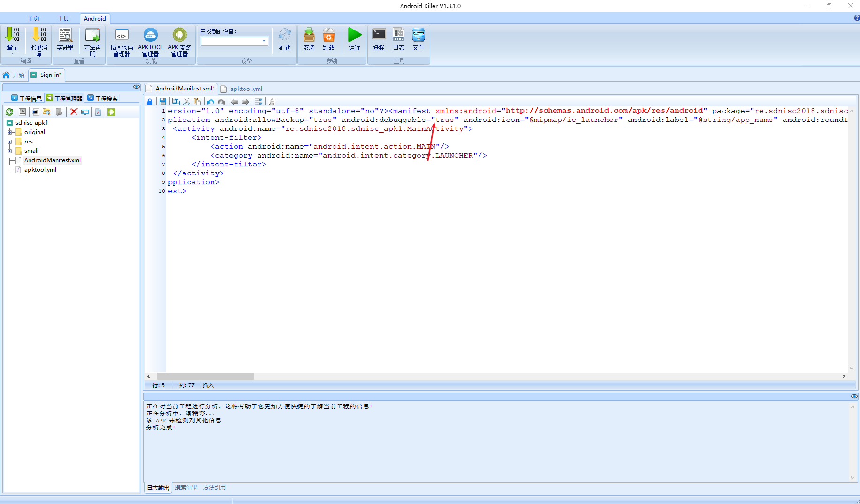Toggle the word wrap icon

[259, 102]
